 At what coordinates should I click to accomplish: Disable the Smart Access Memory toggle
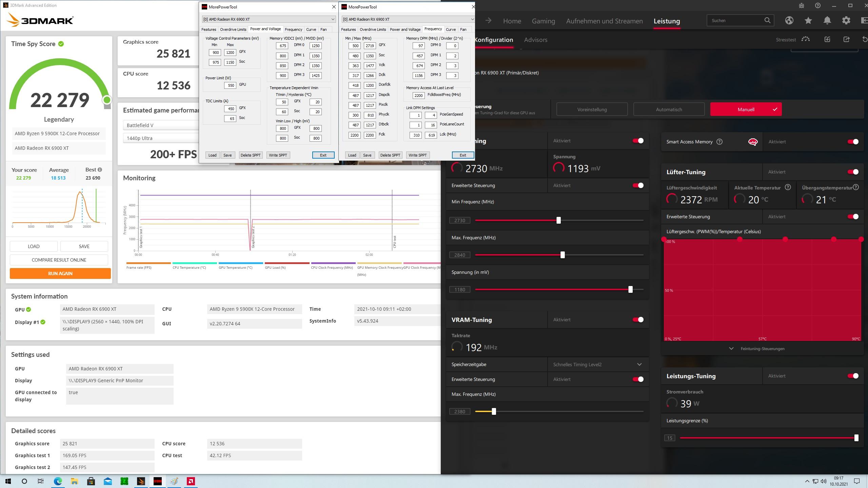853,142
